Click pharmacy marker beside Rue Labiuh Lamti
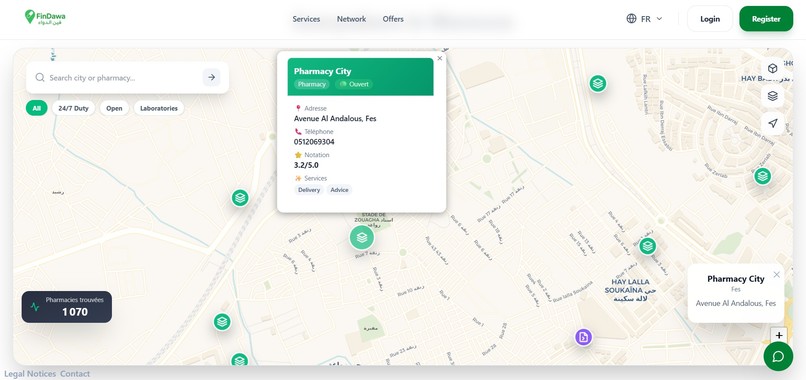This screenshot has height=380, width=806. pos(598,83)
